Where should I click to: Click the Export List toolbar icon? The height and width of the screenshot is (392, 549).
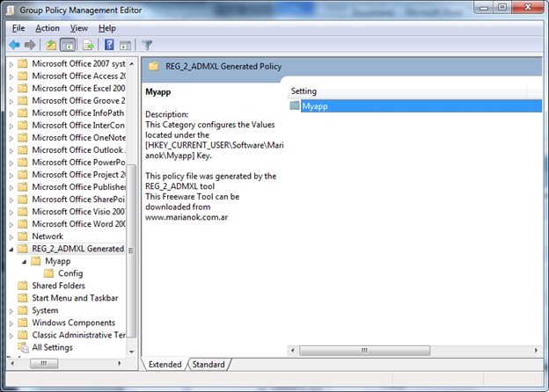click(88, 45)
